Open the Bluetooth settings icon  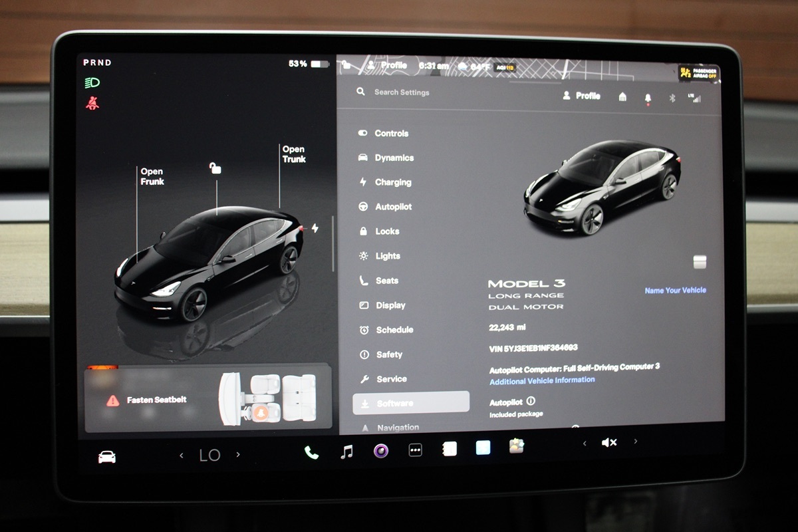(x=672, y=98)
